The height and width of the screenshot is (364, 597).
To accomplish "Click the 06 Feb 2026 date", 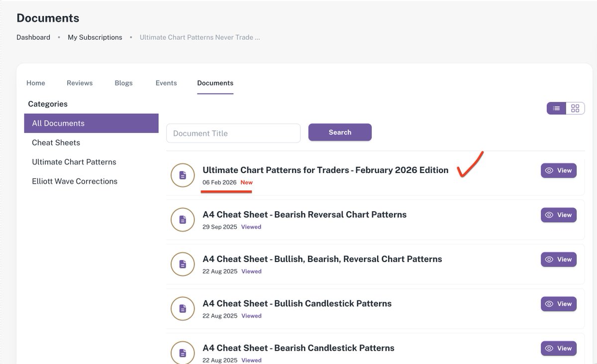I will coord(219,182).
